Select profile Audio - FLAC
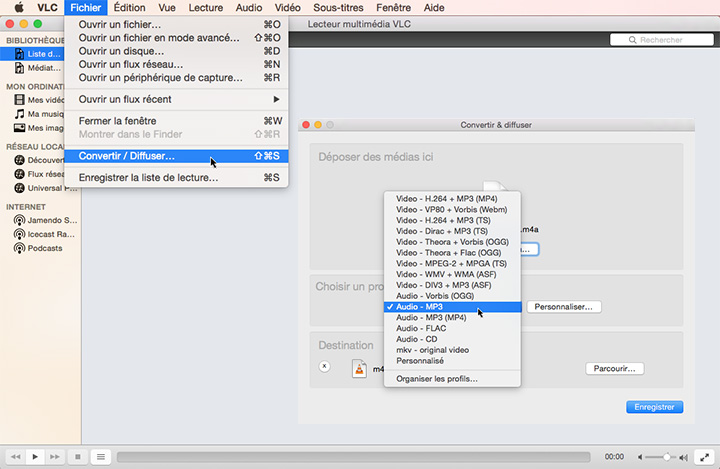The height and width of the screenshot is (469, 720). click(452, 328)
